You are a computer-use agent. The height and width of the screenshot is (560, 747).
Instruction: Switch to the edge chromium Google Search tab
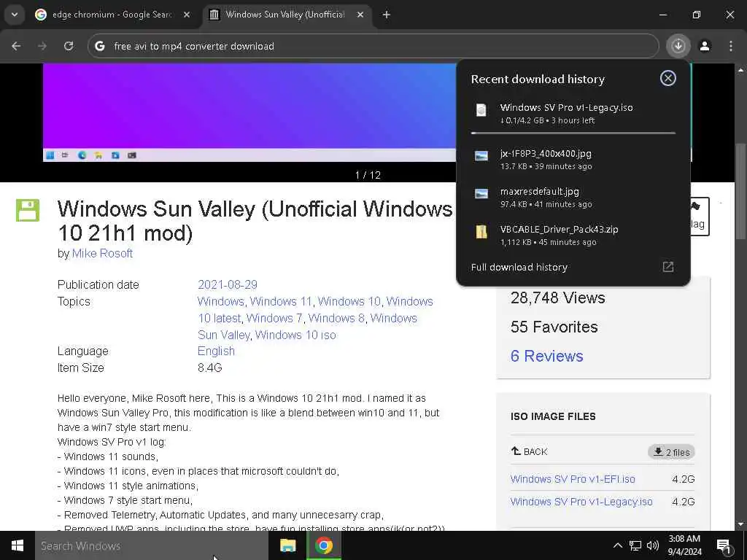pyautogui.click(x=113, y=15)
